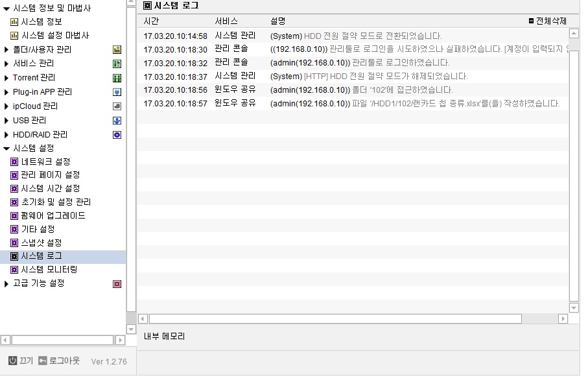
Task: Open 시스템 설정 마법사 page
Action: point(55,35)
